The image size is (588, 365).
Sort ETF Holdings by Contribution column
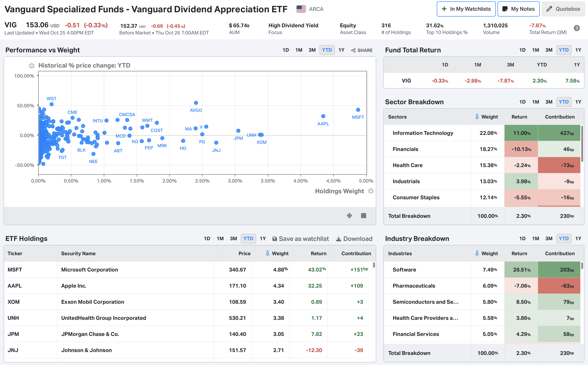click(356, 253)
